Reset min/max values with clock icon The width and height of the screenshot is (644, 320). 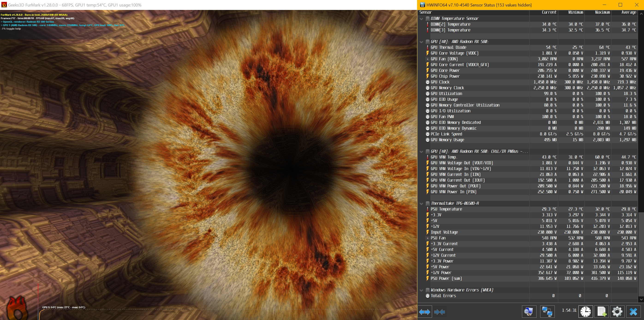point(585,312)
